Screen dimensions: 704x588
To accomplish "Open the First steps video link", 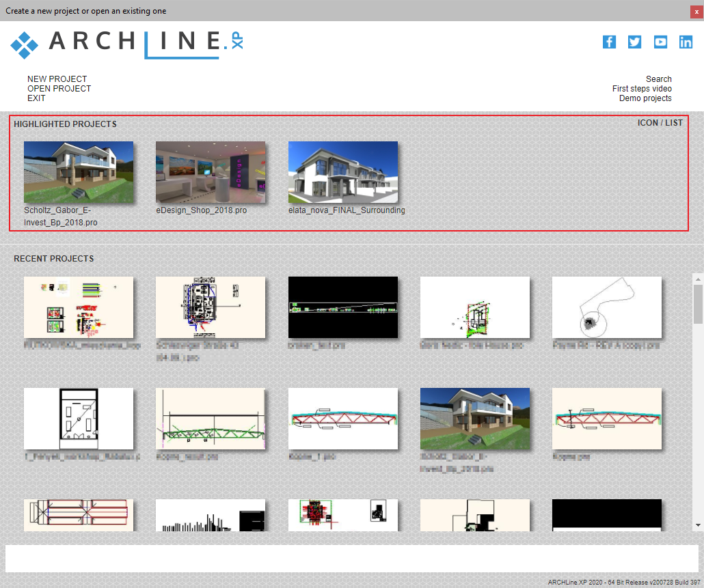I will (642, 88).
